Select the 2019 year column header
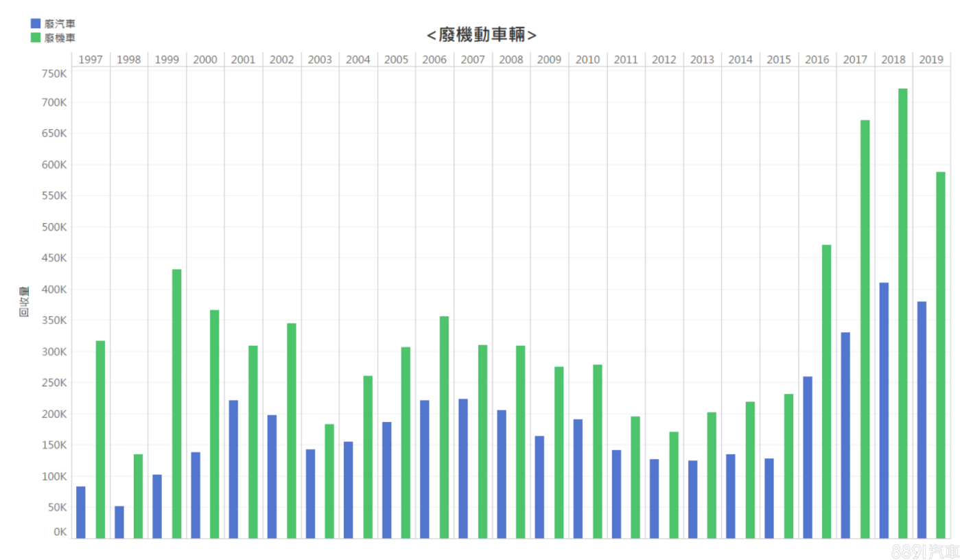This screenshot has width=960, height=560. coord(931,60)
